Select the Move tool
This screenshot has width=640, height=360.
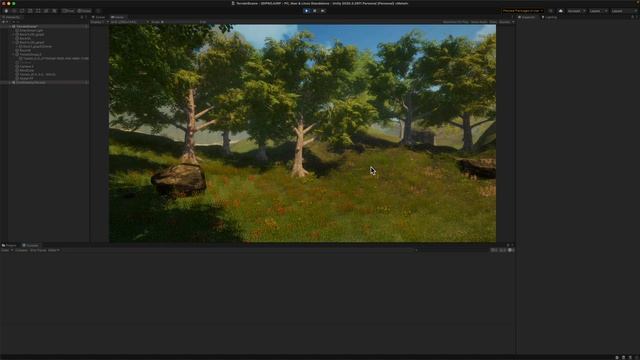(14, 11)
